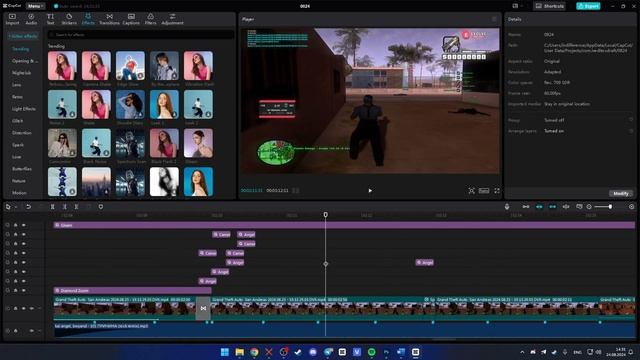Switch to the Transitions tab
640x360 pixels.
point(109,19)
